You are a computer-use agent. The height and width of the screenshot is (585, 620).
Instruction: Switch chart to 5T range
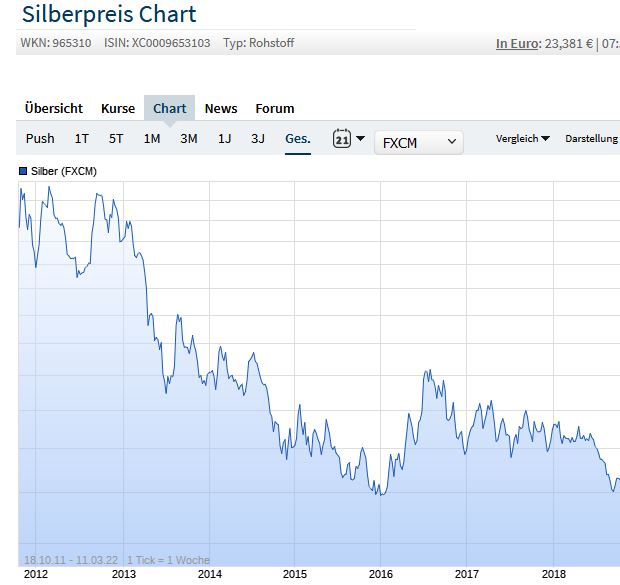click(x=117, y=139)
